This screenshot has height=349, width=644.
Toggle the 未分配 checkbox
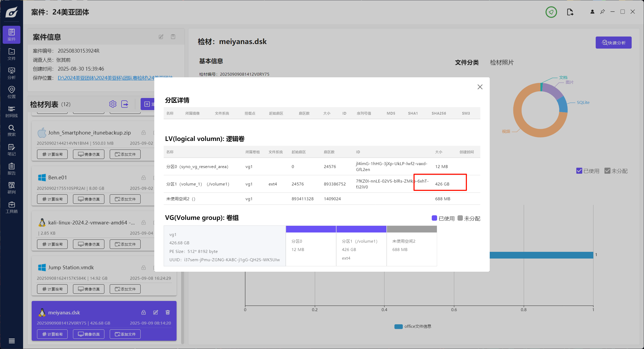click(607, 171)
